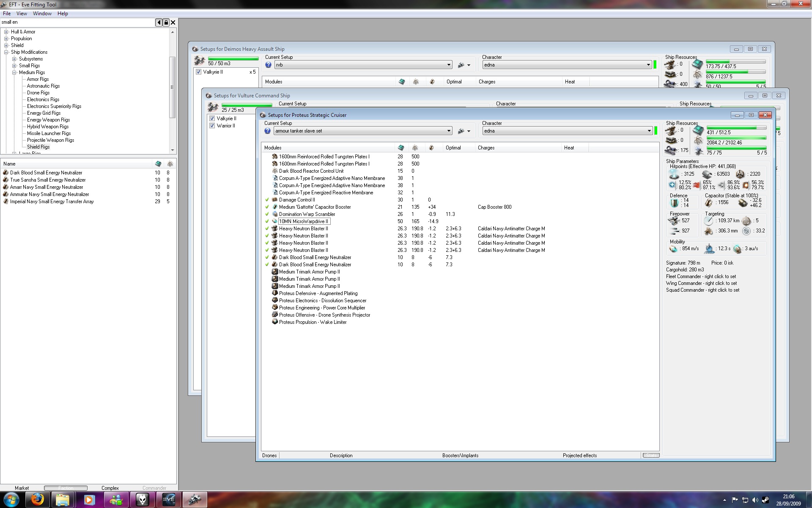Open the armour tanker slave set dropdown
Screen dimensions: 812x508
click(449, 131)
